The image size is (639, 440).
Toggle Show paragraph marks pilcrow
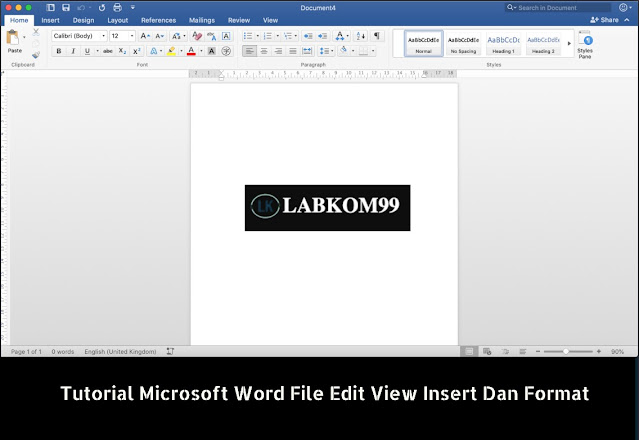(x=377, y=36)
